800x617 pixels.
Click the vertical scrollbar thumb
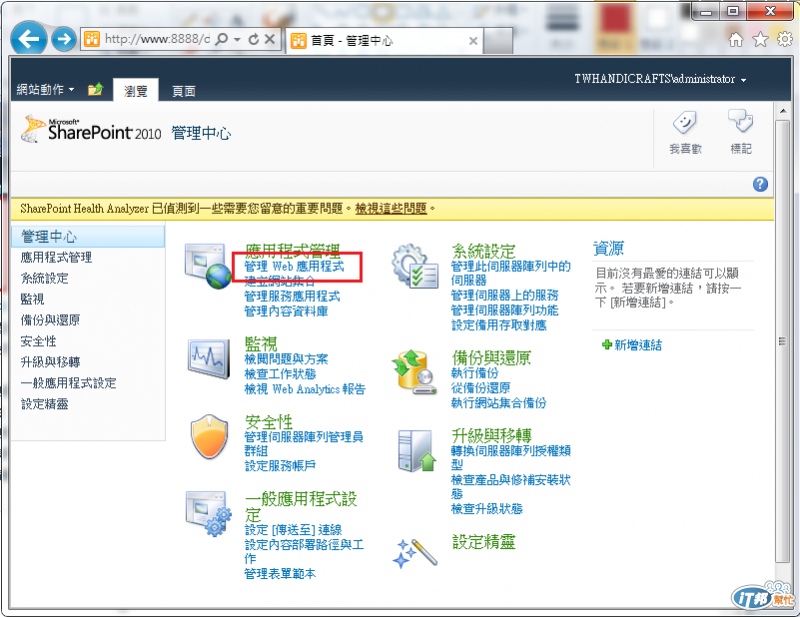782,341
